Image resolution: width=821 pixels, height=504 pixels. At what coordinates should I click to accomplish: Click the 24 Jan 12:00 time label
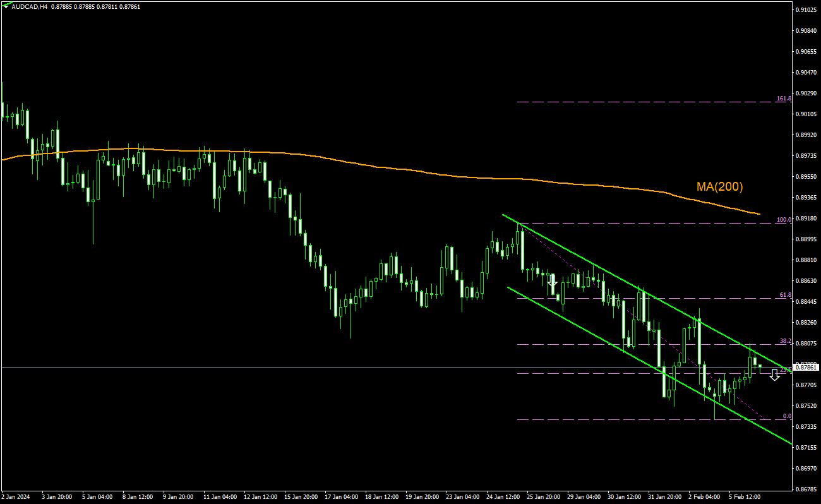tap(503, 497)
